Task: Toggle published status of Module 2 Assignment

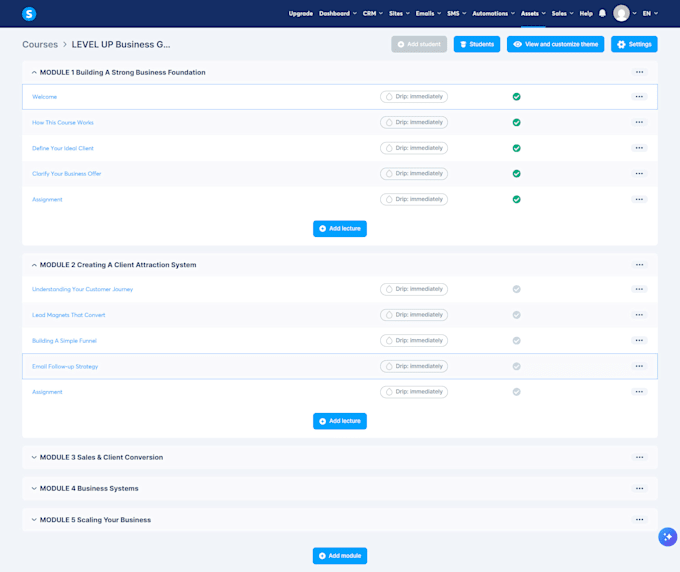Action: 517,392
